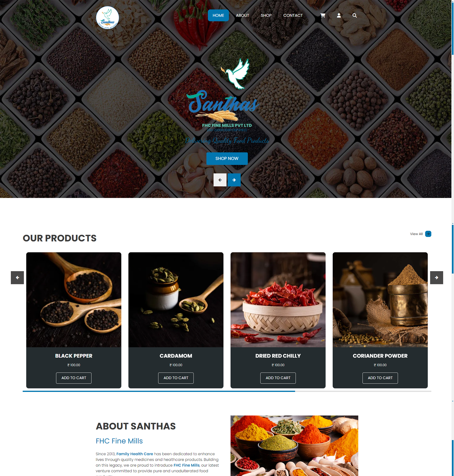
Task: Go to the CONTACT page
Action: pyautogui.click(x=293, y=16)
